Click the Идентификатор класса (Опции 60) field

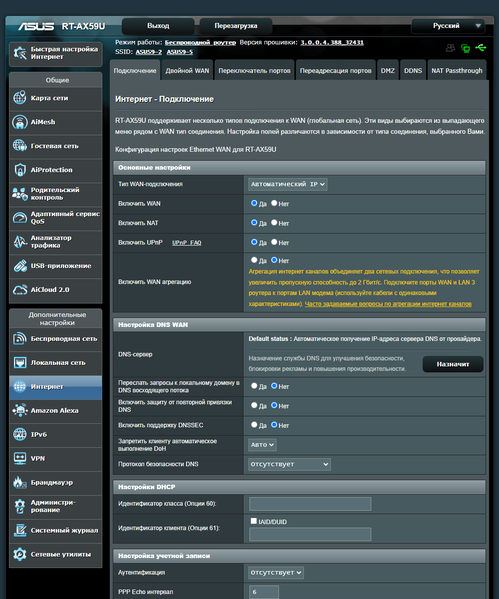310,503
